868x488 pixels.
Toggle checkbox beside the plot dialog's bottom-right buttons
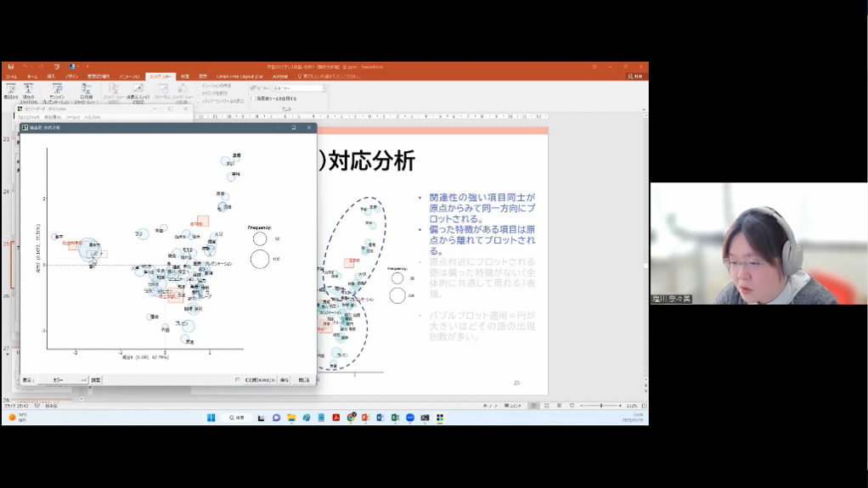pos(238,380)
